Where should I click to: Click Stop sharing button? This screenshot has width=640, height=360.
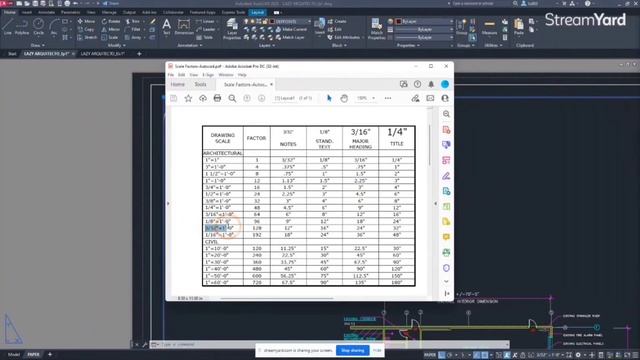(x=353, y=350)
